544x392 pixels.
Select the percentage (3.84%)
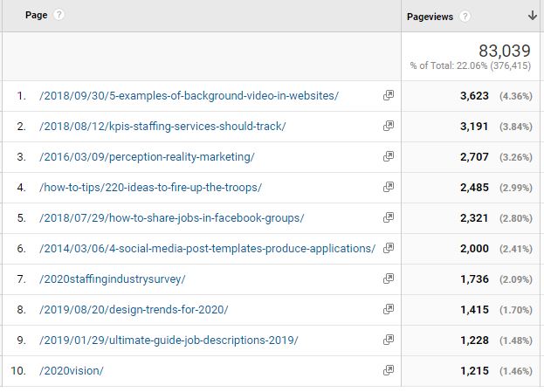(516, 127)
